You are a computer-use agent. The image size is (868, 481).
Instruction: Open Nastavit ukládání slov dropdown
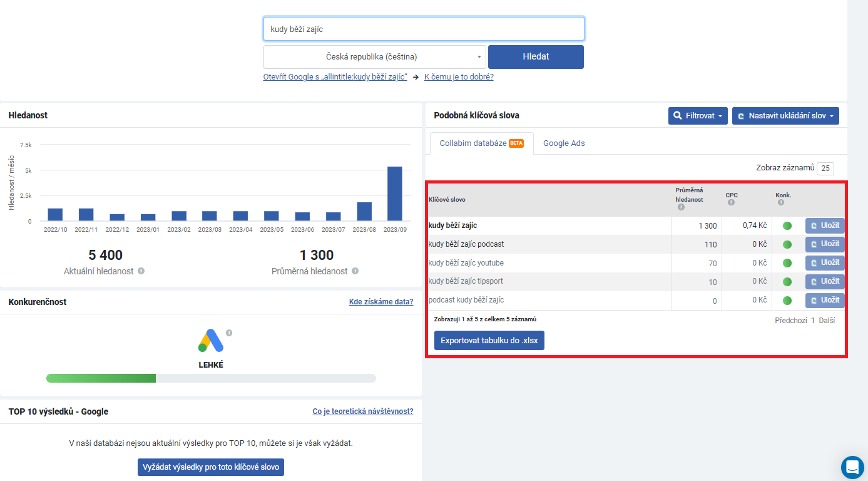[x=785, y=116]
